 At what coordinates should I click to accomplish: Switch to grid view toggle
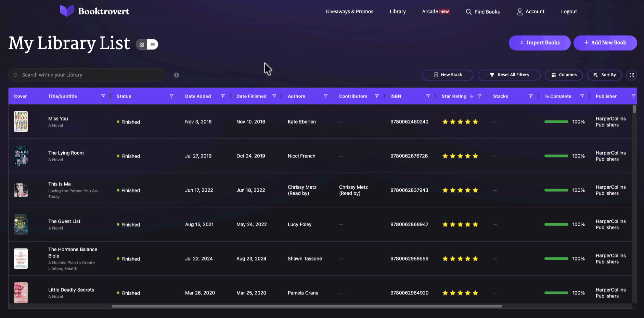[x=142, y=44]
